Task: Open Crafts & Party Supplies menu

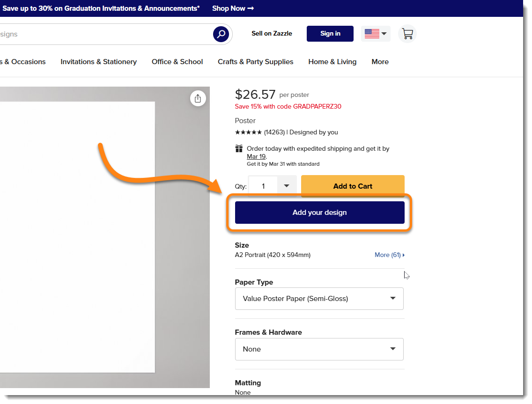Action: pos(255,62)
